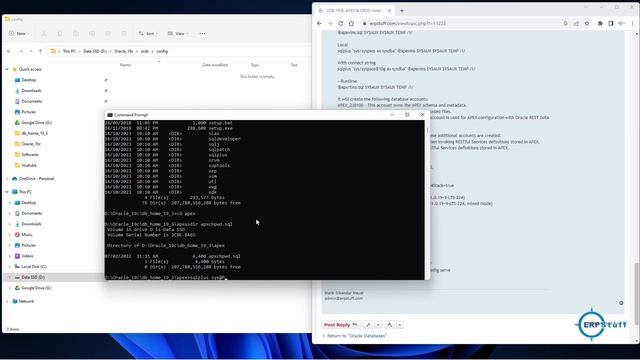The width and height of the screenshot is (640, 360).
Task: Open Documents under Quick access
Action: pos(31,101)
